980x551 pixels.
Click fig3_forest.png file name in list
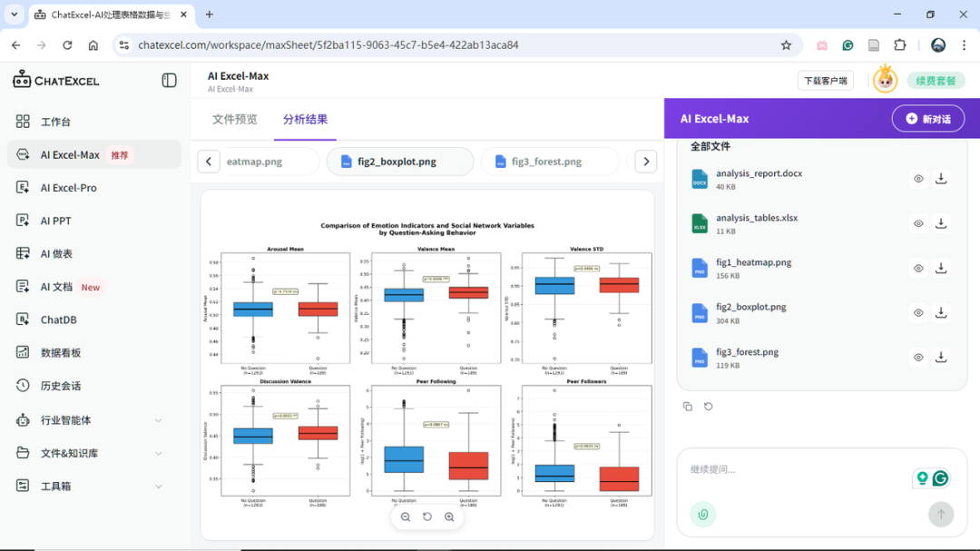[748, 352]
